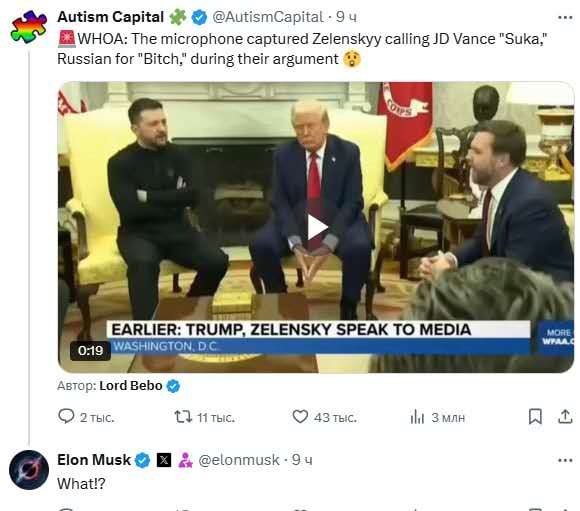View analytics showing 3 млн views
Screen dimensions: 580x511
[437, 417]
